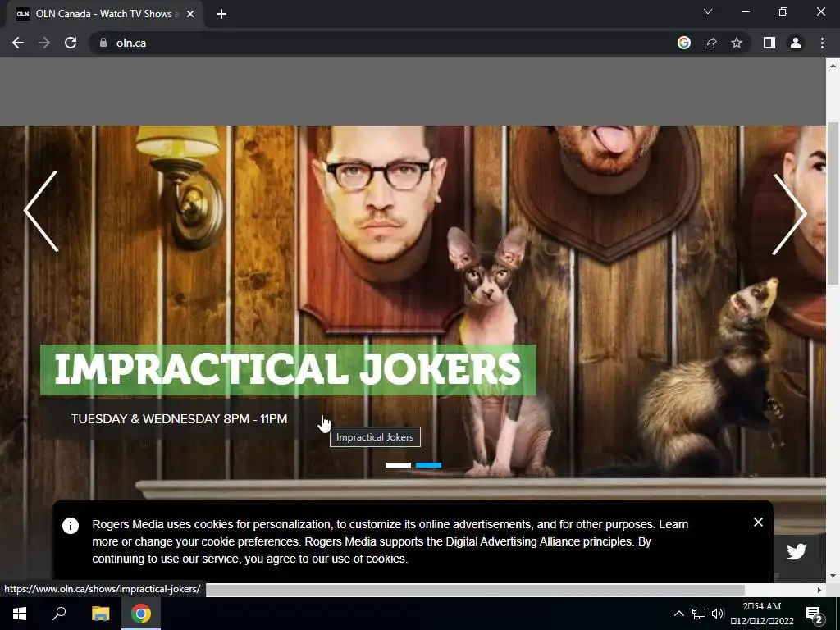Screen dimensions: 840x630
Task: Open Windows taskbar search
Action: click(59, 614)
